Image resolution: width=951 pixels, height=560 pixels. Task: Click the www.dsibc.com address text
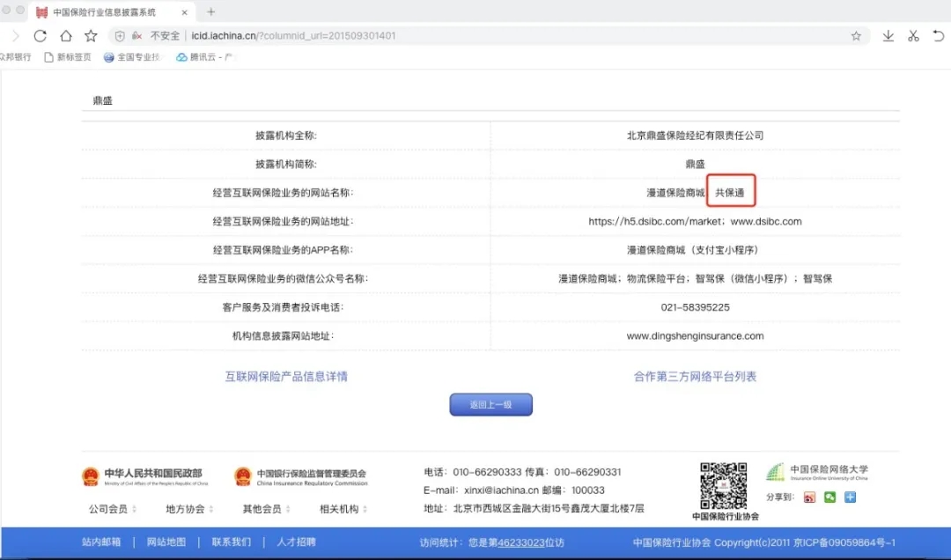pos(766,222)
